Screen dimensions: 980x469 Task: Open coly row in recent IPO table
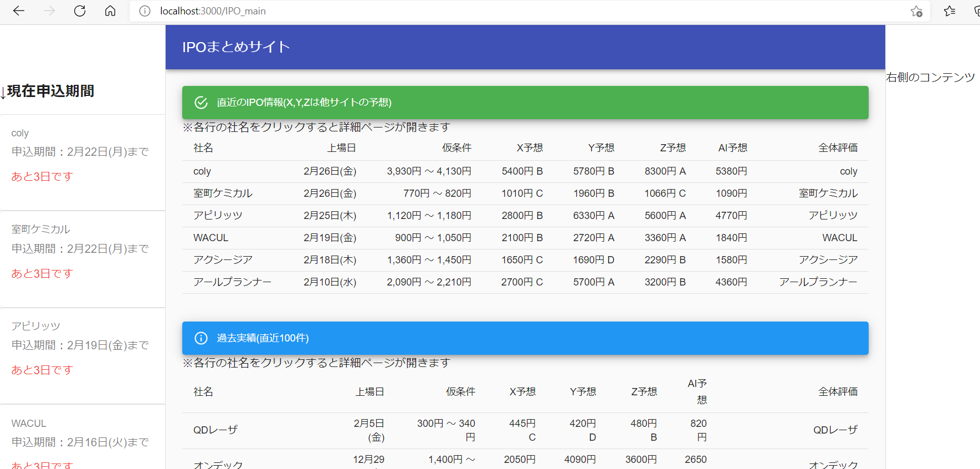(202, 171)
